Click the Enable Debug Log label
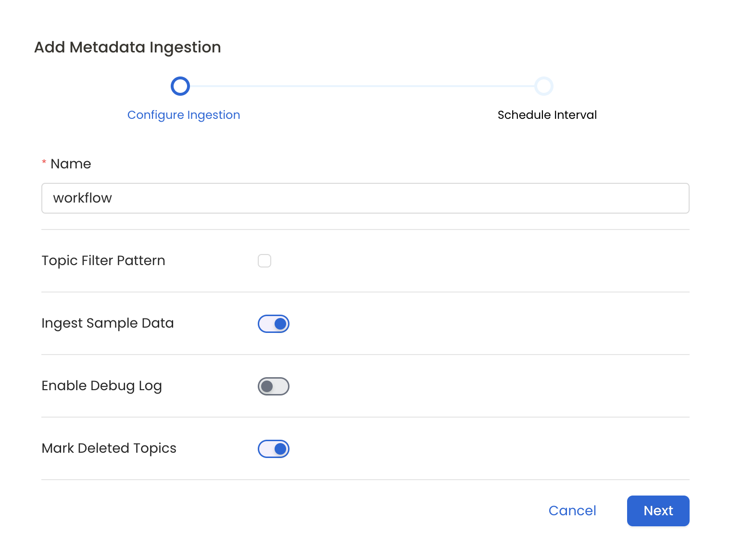The width and height of the screenshot is (730, 560). tap(101, 386)
